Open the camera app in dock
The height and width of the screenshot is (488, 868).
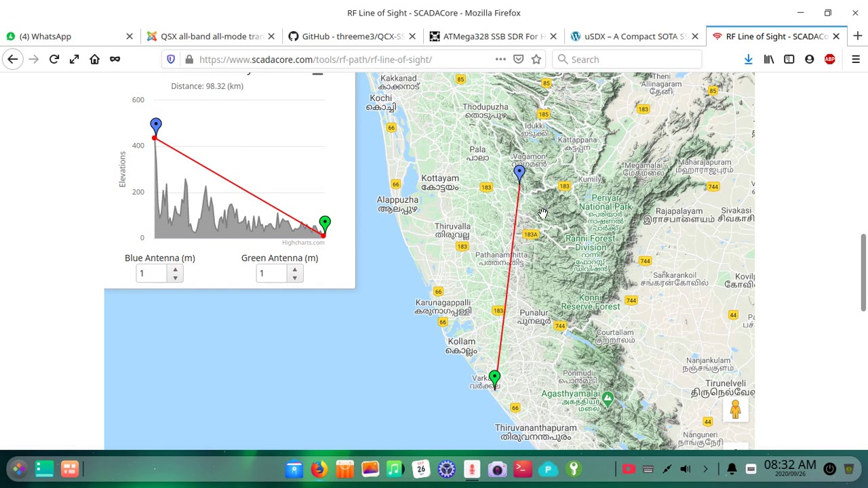(497, 468)
